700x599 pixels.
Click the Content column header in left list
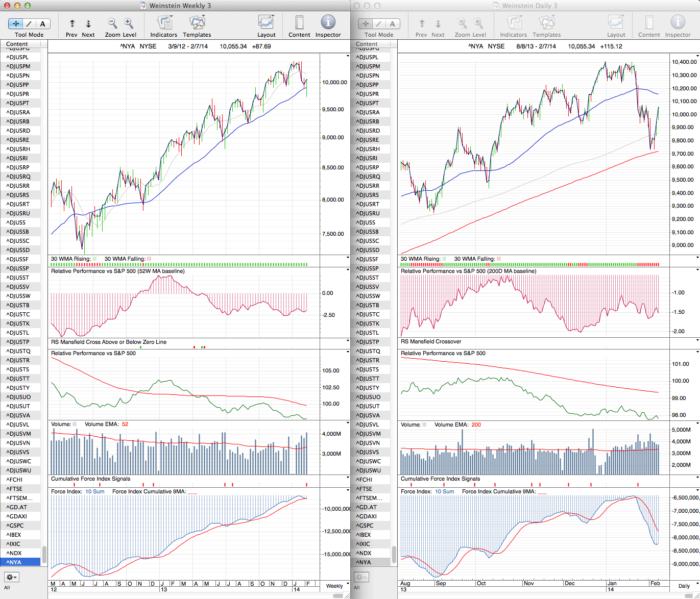point(20,44)
